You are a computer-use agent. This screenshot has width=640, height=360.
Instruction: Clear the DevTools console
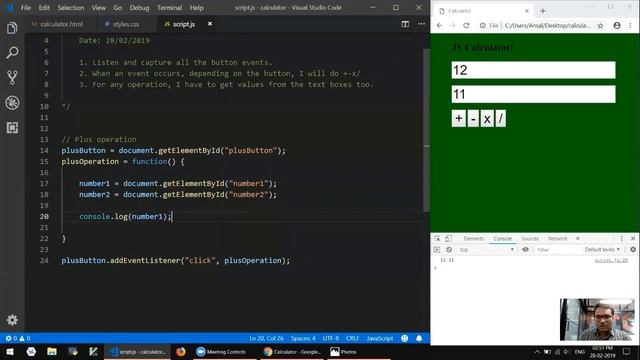click(449, 249)
